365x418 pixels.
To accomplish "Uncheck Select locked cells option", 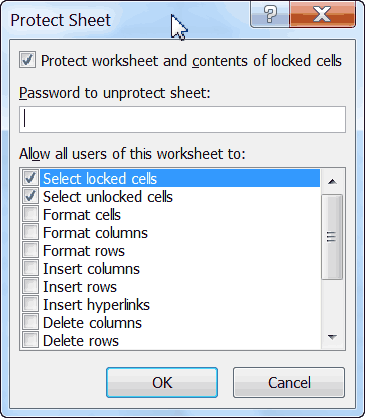I will [31, 178].
